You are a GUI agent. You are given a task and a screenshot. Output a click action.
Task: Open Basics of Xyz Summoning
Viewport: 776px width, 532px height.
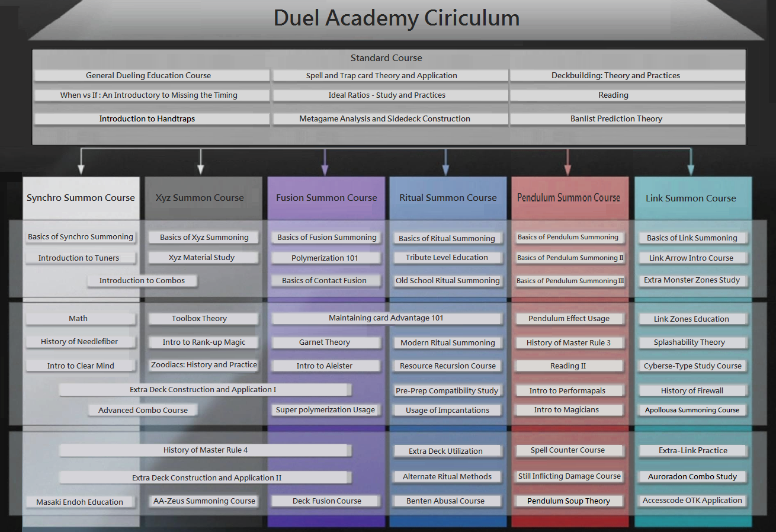[x=204, y=237]
